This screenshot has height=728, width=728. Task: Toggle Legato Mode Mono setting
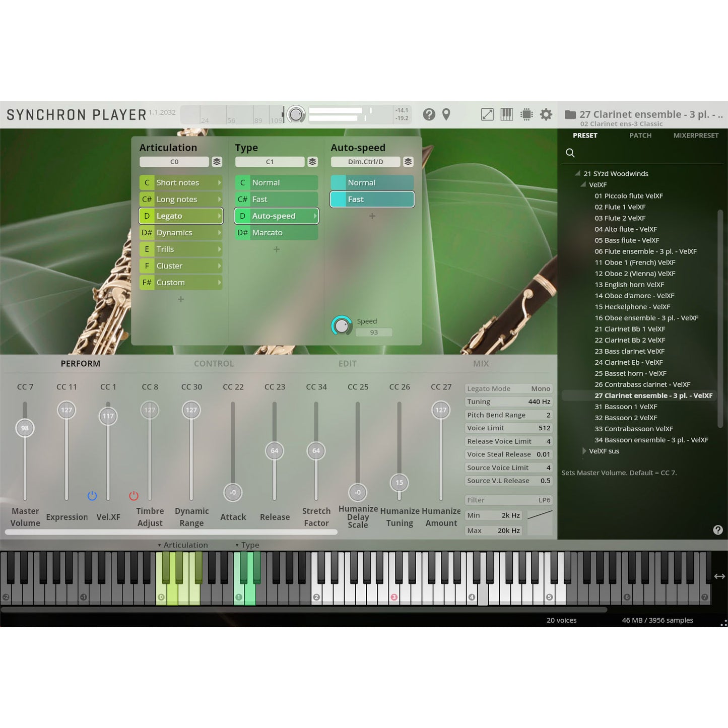coord(508,389)
